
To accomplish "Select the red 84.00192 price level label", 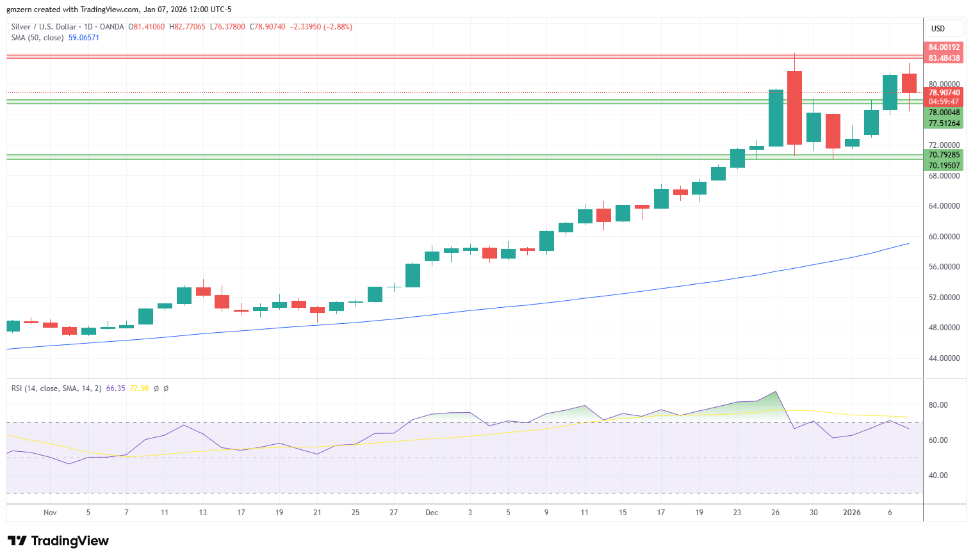I will coord(944,47).
